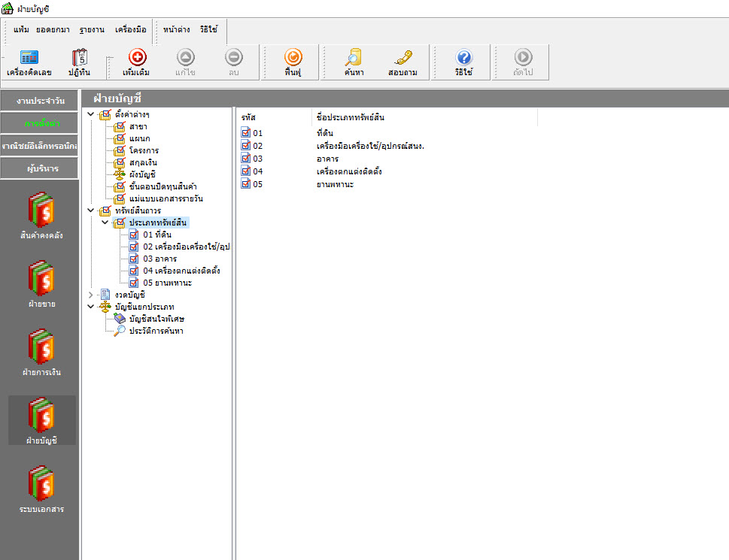Select the ประเภททรัพย์สิน tree label
The image size is (729, 560).
157,222
